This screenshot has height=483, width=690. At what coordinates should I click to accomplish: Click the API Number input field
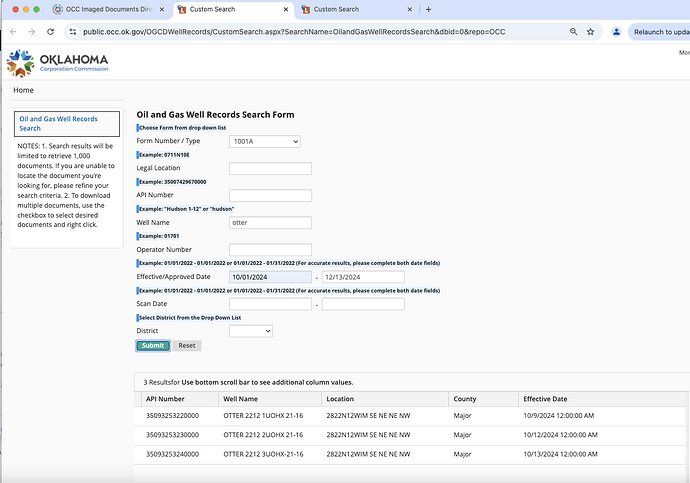point(270,196)
